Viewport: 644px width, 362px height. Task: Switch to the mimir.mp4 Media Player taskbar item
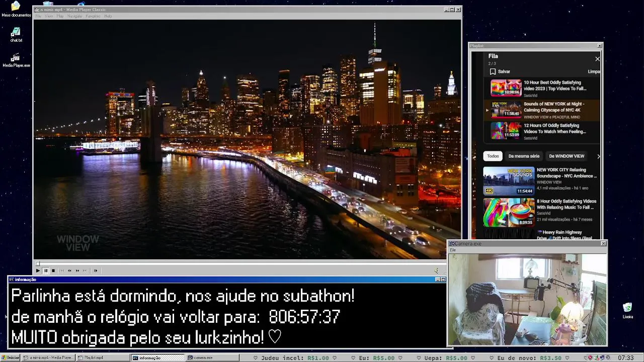point(48,357)
